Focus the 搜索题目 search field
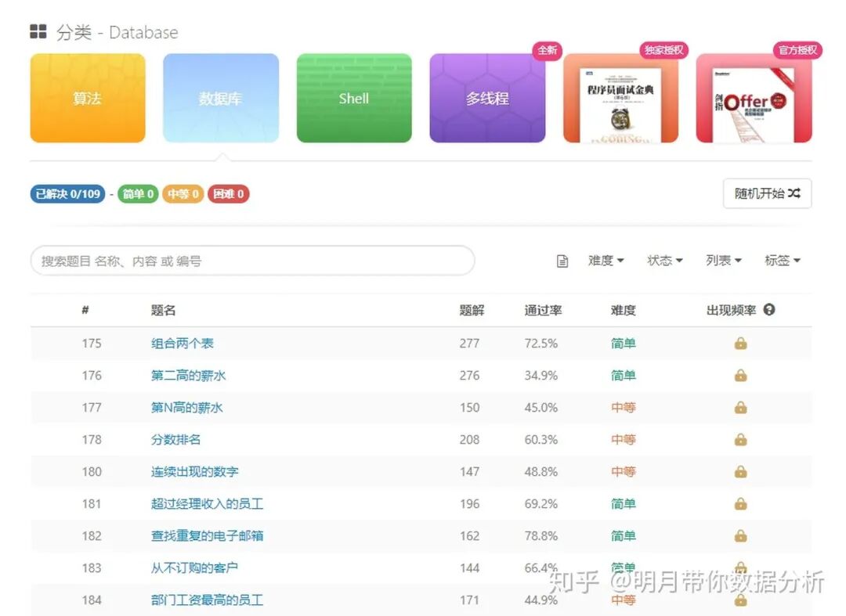The image size is (846, 616). click(x=252, y=261)
